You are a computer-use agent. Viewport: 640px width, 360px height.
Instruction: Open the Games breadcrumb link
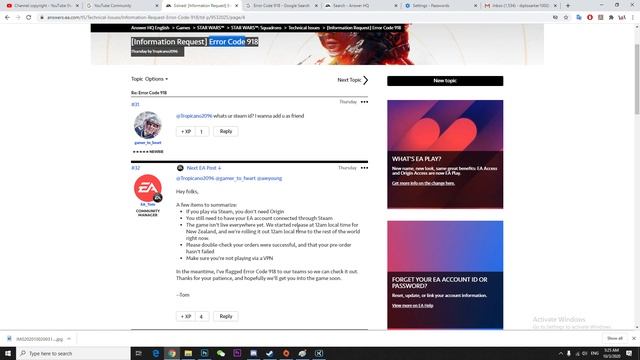click(x=183, y=28)
